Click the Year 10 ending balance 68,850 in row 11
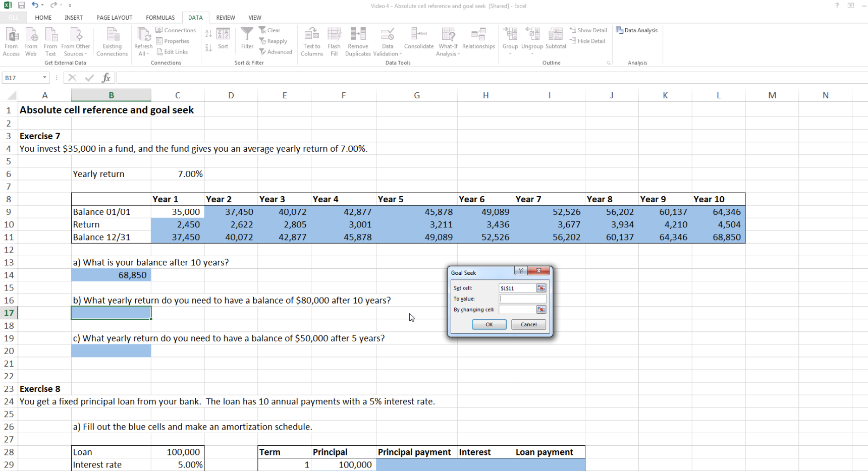Screen dimensions: 868x471 click(x=719, y=237)
